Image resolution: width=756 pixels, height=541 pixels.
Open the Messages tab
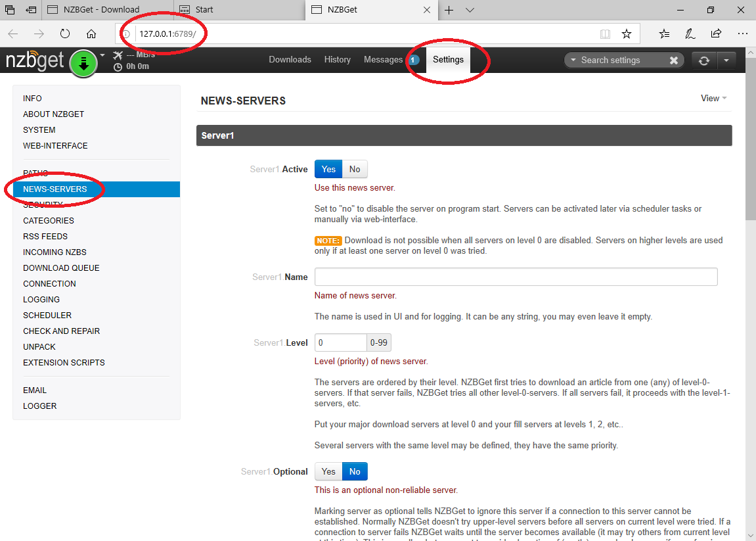click(x=383, y=59)
